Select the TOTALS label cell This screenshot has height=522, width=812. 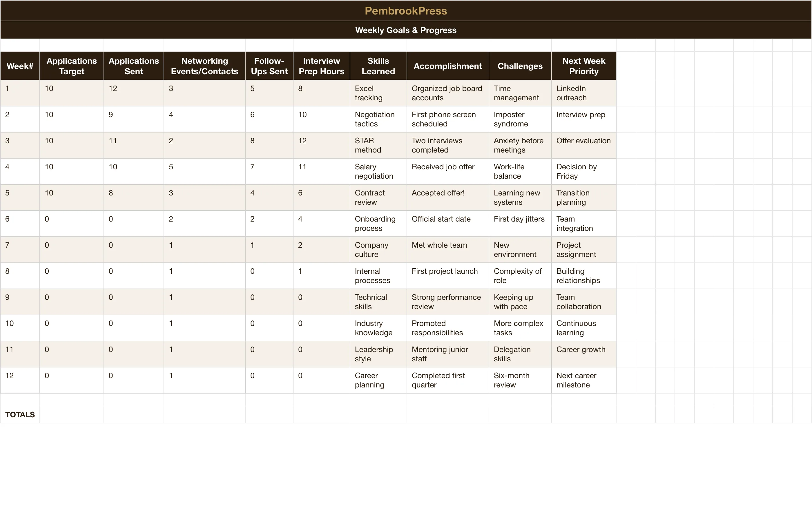coord(20,414)
